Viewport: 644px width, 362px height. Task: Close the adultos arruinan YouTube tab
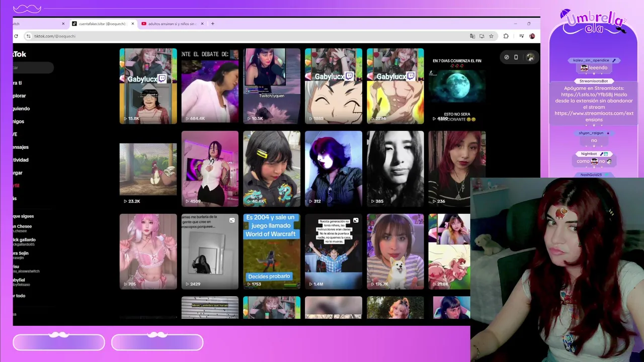click(202, 24)
